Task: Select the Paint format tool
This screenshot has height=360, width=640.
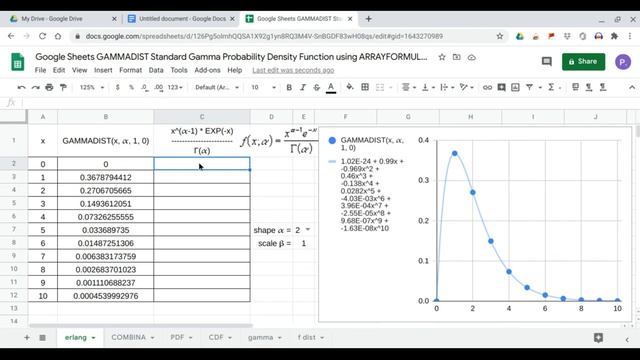Action: pyautogui.click(x=63, y=87)
